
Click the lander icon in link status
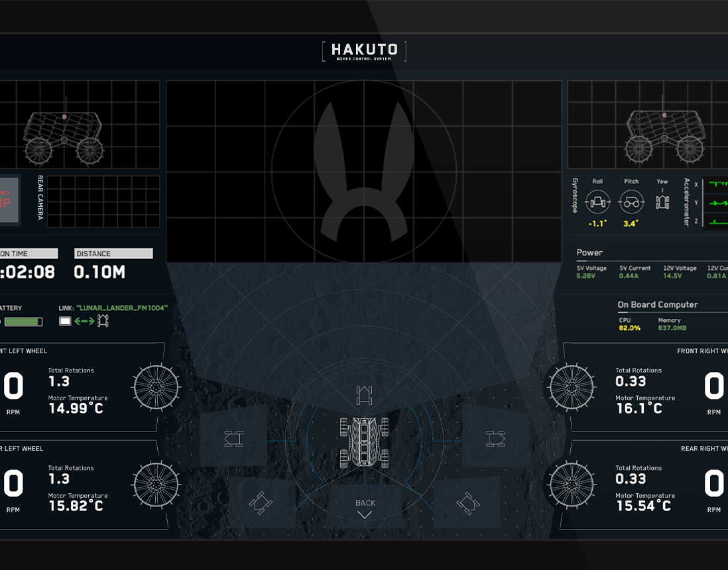[x=65, y=321]
